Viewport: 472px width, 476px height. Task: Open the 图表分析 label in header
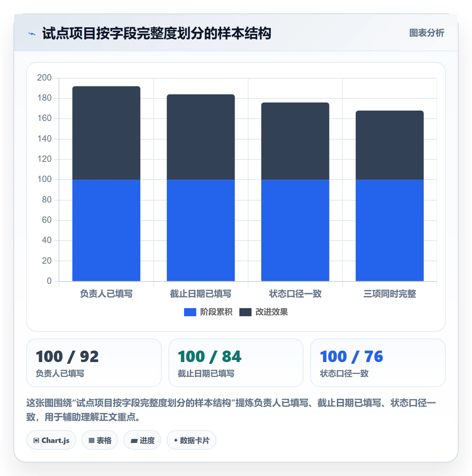point(426,33)
